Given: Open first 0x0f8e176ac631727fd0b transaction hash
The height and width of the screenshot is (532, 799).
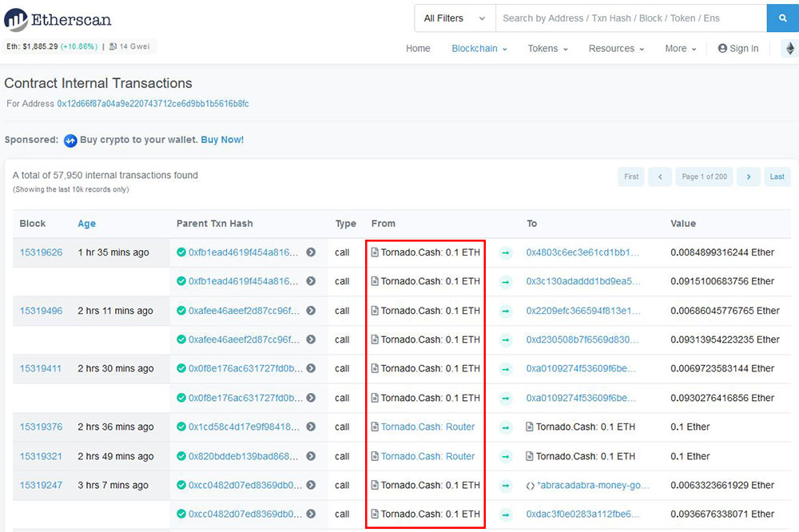Looking at the screenshot, I should 245,368.
